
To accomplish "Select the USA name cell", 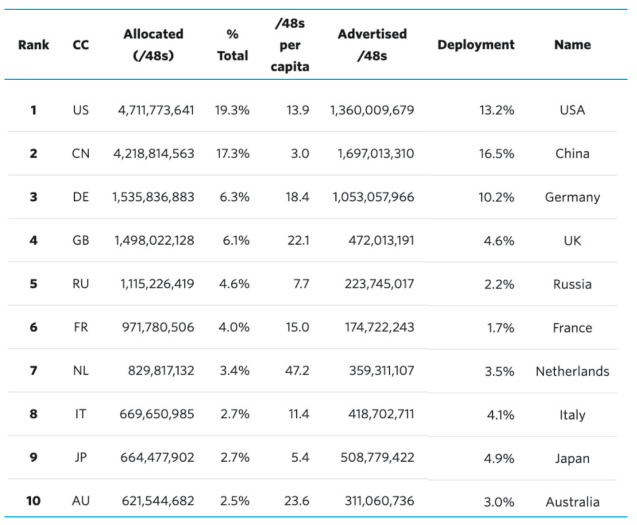I will coord(572,110).
